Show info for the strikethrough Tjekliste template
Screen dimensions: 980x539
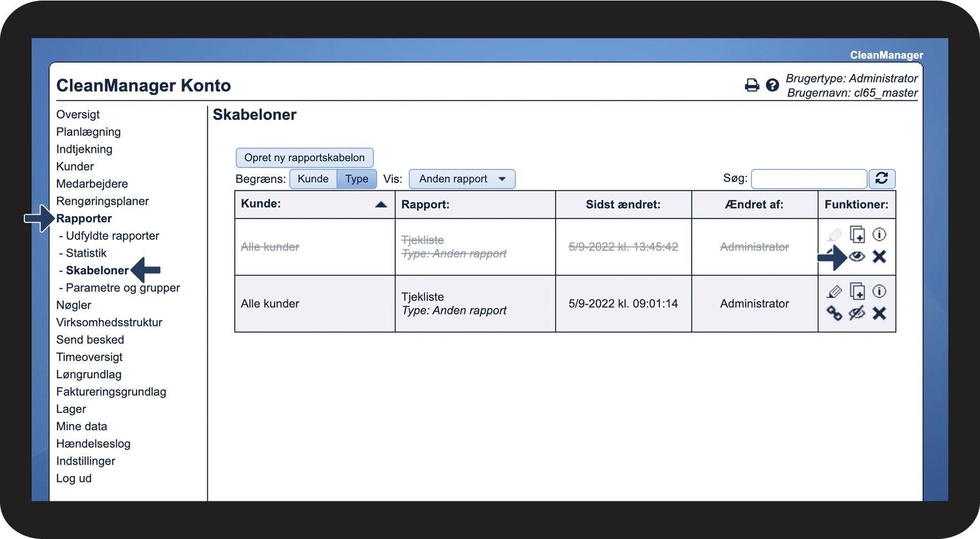pos(879,234)
